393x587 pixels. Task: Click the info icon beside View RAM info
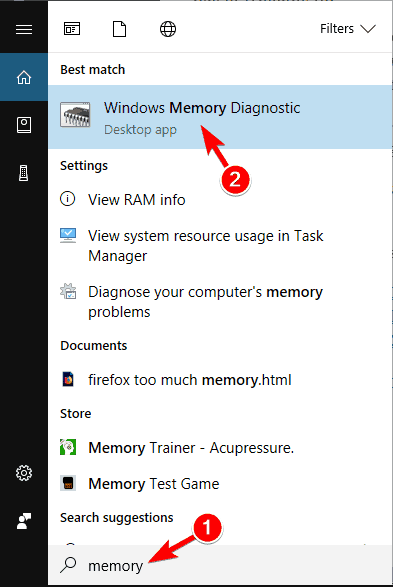(x=68, y=199)
